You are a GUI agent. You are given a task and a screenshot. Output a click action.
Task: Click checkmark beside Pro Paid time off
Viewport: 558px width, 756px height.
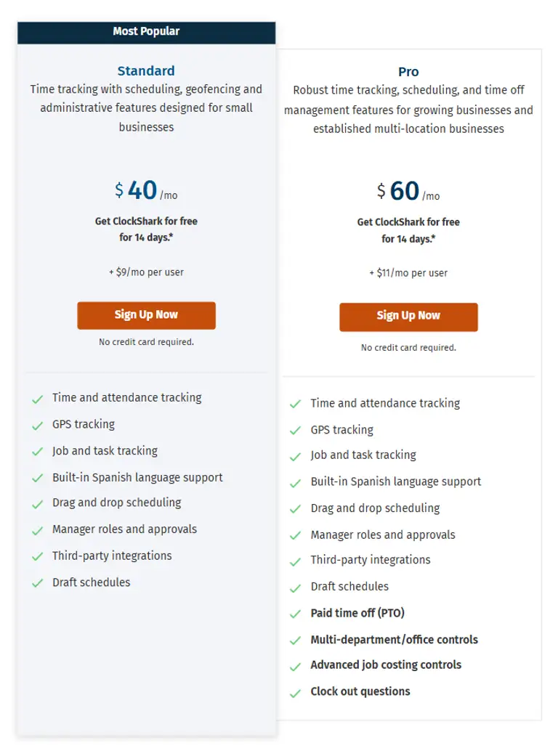[x=295, y=614]
